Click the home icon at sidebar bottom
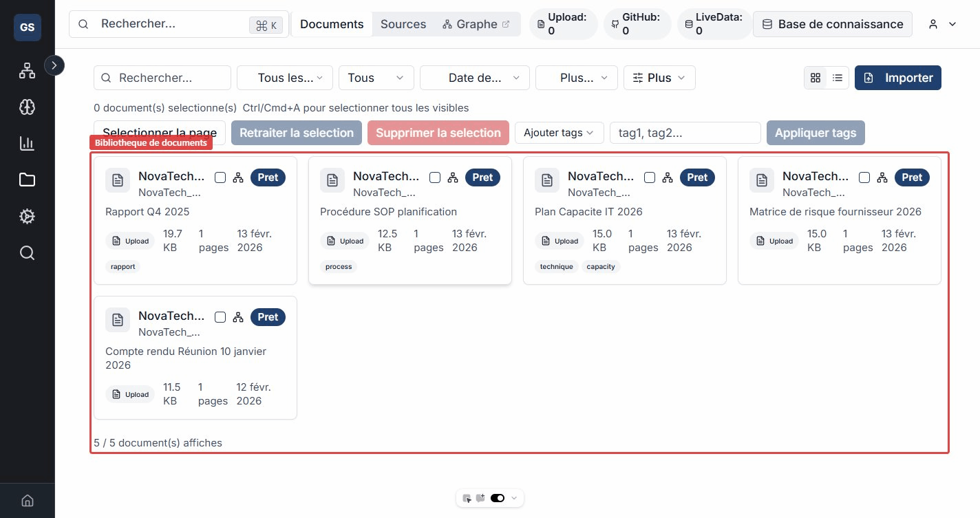The width and height of the screenshot is (980, 518). coord(27,500)
